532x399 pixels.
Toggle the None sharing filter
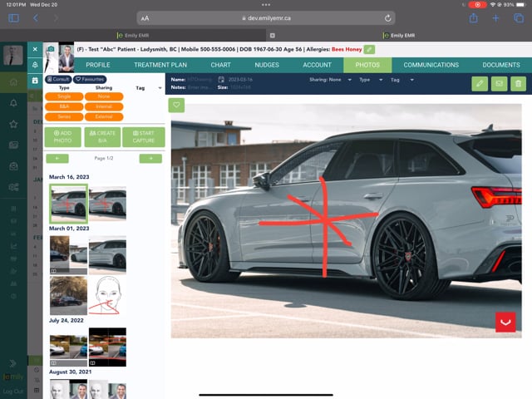click(x=104, y=96)
